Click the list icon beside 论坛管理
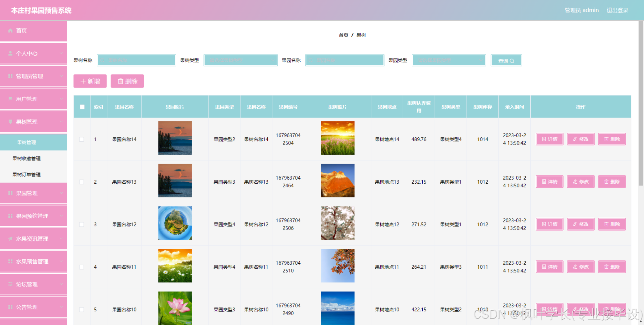The image size is (644, 325). coord(10,284)
